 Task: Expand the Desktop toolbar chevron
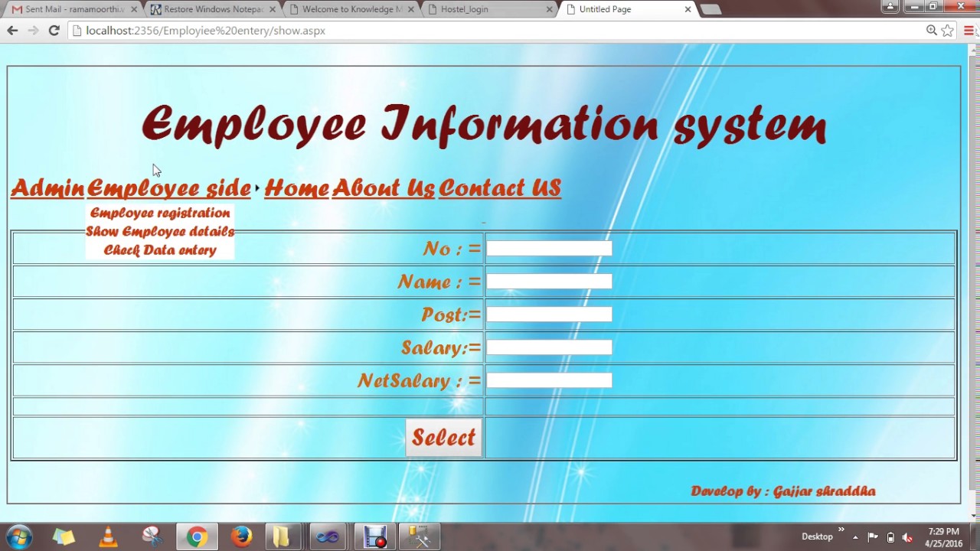[x=841, y=530]
